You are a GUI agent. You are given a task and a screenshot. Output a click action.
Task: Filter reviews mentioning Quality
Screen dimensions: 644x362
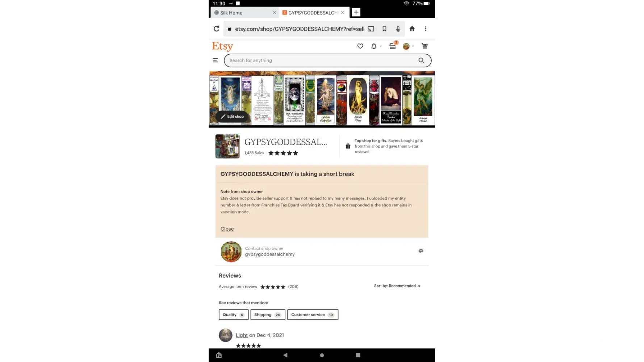point(234,315)
